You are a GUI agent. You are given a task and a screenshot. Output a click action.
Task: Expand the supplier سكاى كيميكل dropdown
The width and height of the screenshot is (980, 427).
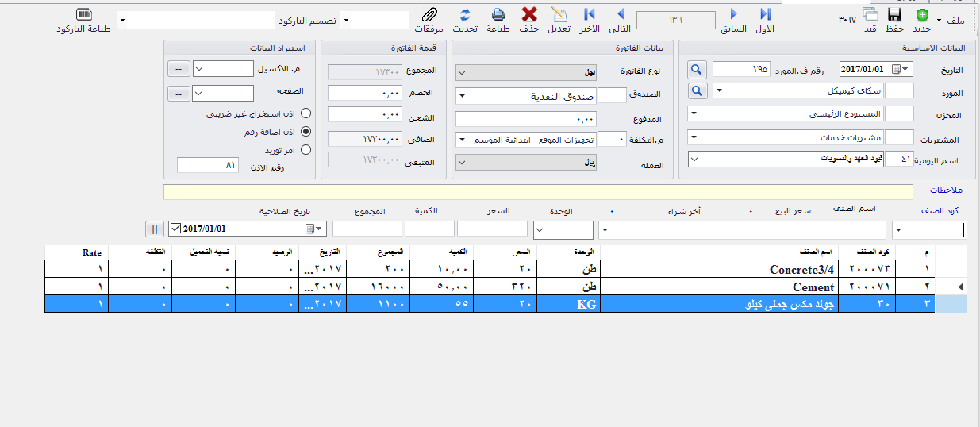click(x=719, y=91)
